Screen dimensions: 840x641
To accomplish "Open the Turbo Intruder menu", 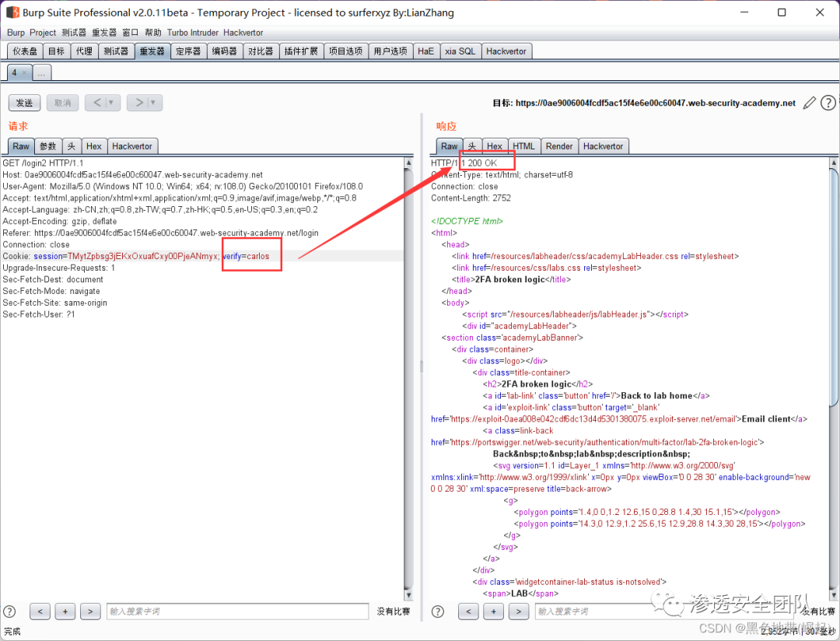I will 193,33.
